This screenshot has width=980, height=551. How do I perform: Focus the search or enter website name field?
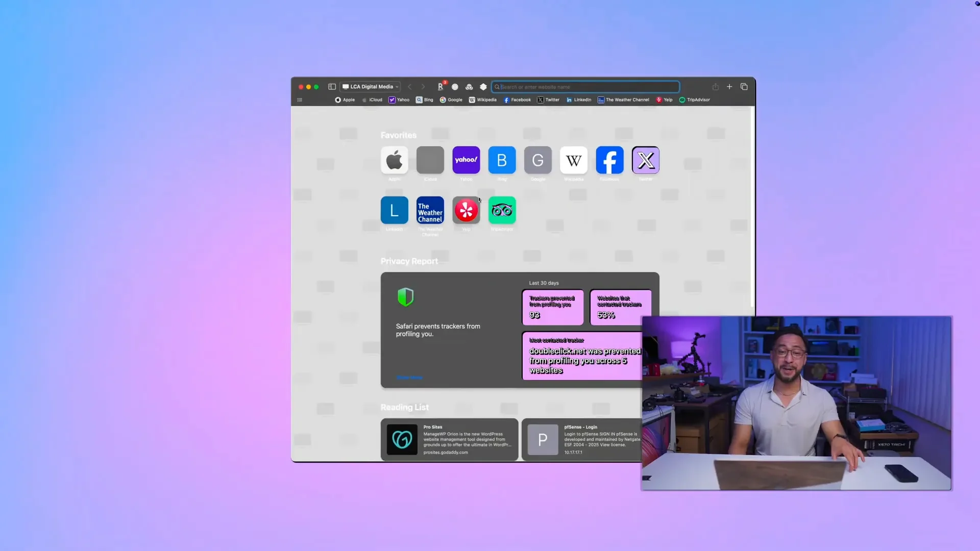click(x=585, y=87)
